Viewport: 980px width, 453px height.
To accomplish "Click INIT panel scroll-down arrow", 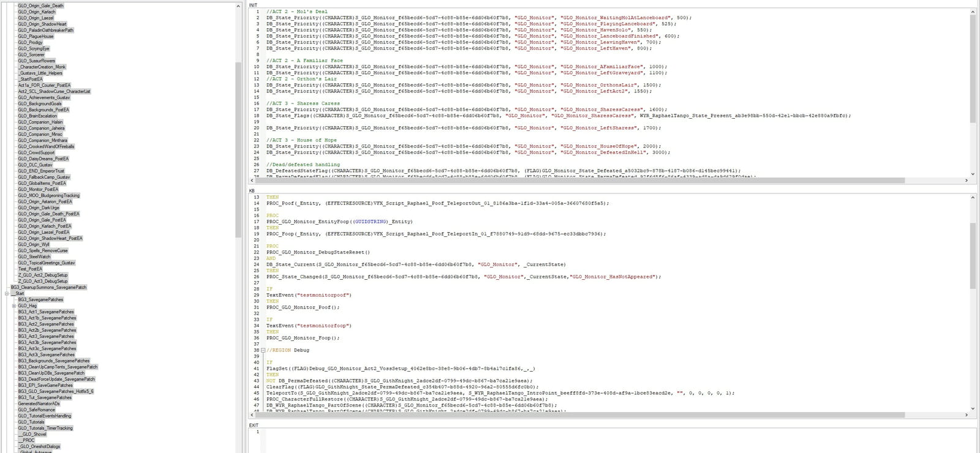I will pos(973,174).
